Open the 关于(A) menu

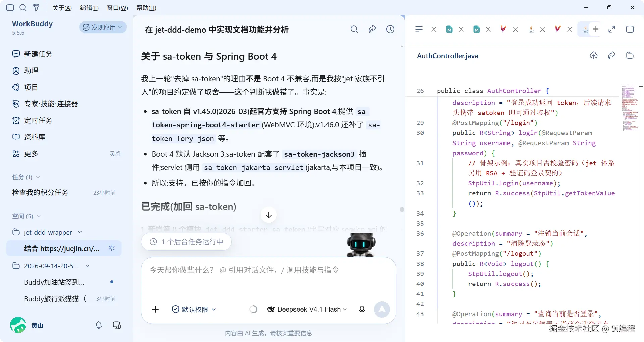(62, 8)
